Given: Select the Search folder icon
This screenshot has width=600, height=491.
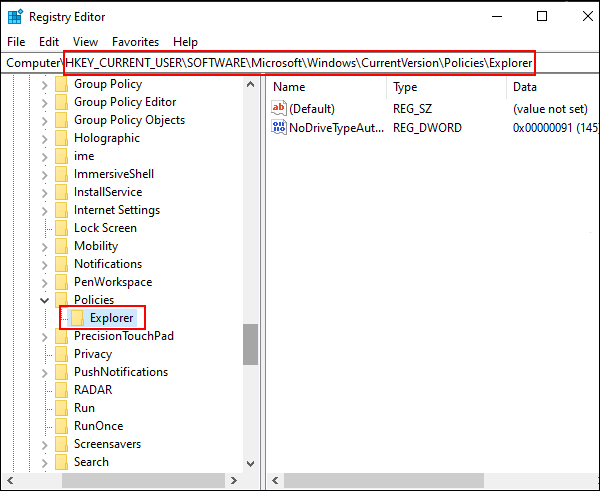Looking at the screenshot, I should tap(61, 462).
